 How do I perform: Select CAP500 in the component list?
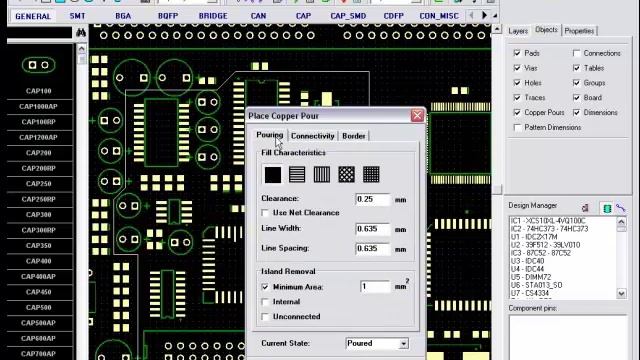pos(39,307)
